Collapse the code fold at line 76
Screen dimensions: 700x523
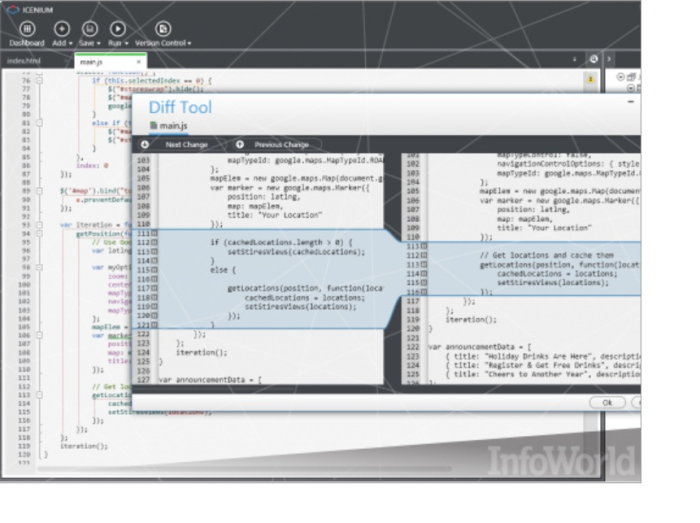point(39,81)
